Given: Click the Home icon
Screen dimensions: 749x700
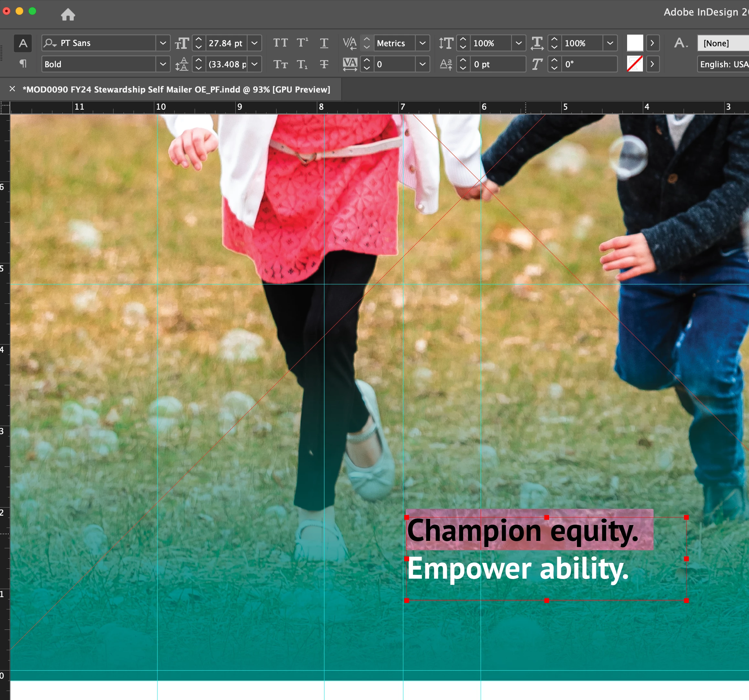Looking at the screenshot, I should click(68, 14).
